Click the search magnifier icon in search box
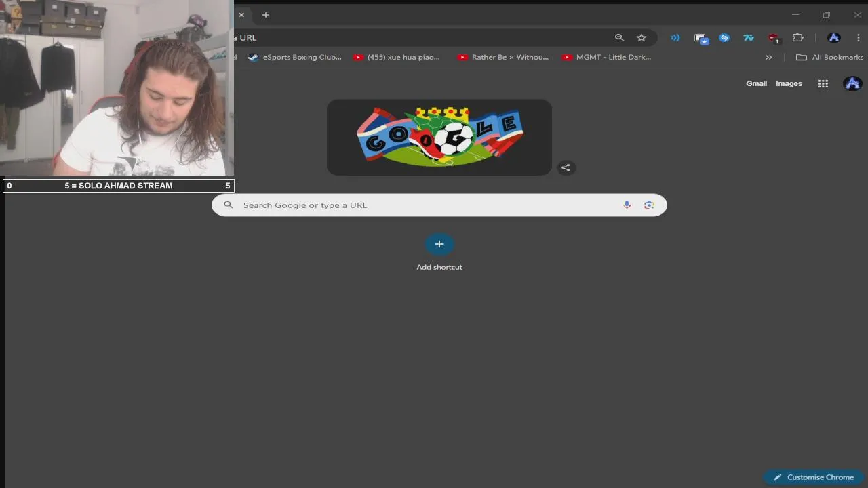 229,205
